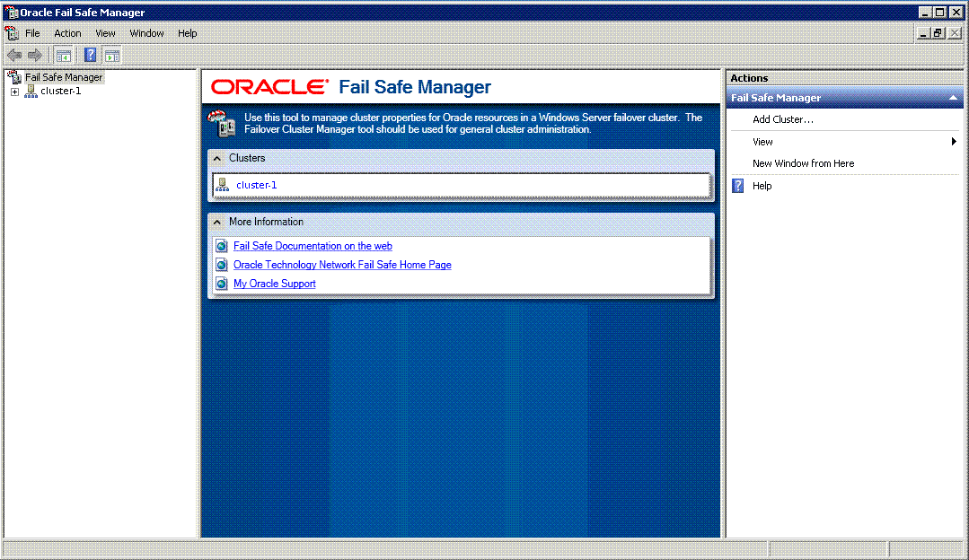Click the Help question mark toolbar icon
The width and height of the screenshot is (969, 560).
click(x=90, y=56)
